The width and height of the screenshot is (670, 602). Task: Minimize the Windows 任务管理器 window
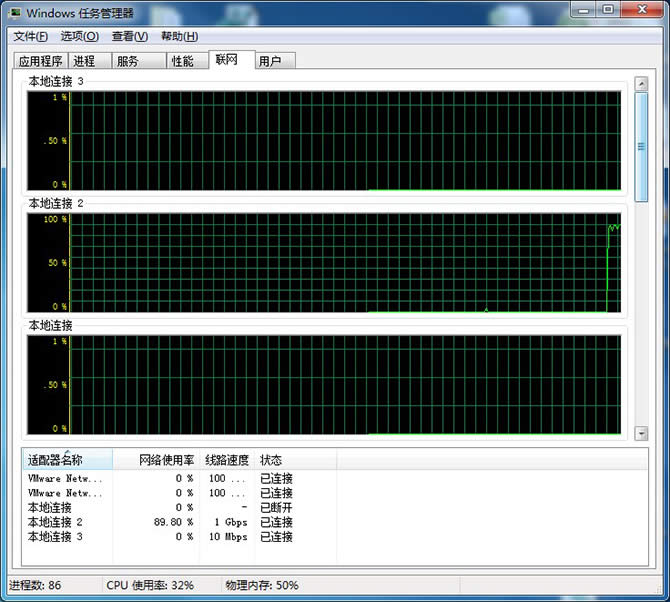(x=585, y=9)
